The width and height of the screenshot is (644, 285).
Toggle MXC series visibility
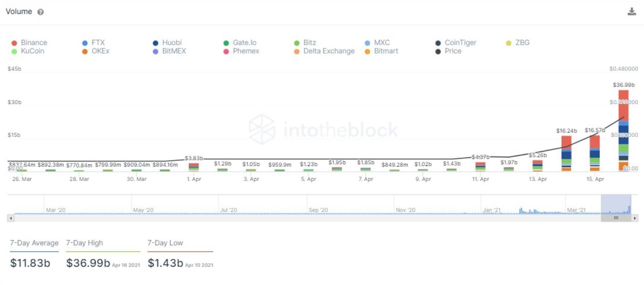click(x=377, y=43)
